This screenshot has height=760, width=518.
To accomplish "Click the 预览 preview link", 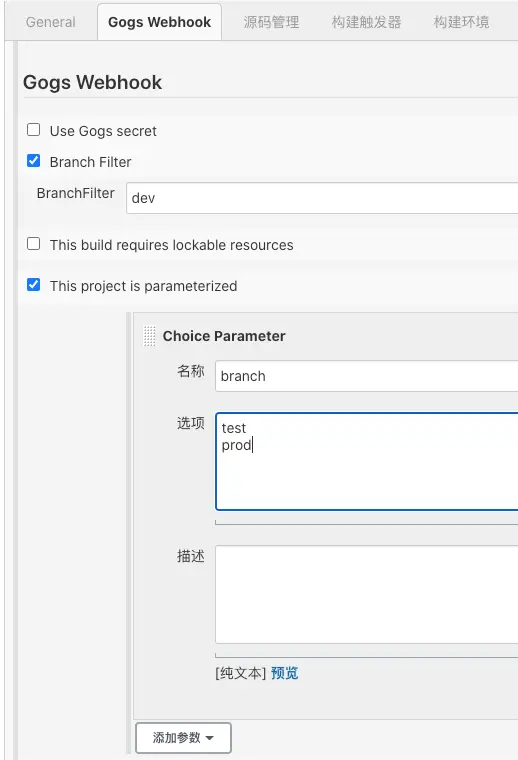I will (x=284, y=673).
